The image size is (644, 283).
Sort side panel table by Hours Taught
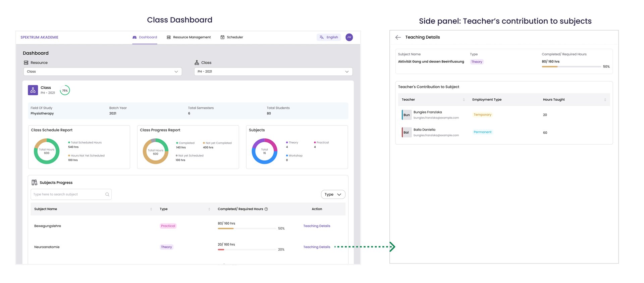[605, 100]
